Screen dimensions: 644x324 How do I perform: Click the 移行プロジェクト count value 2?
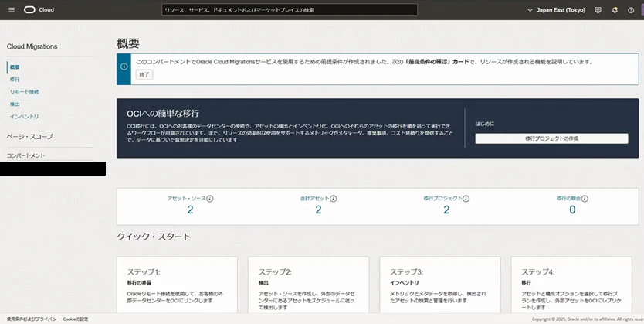pos(446,210)
